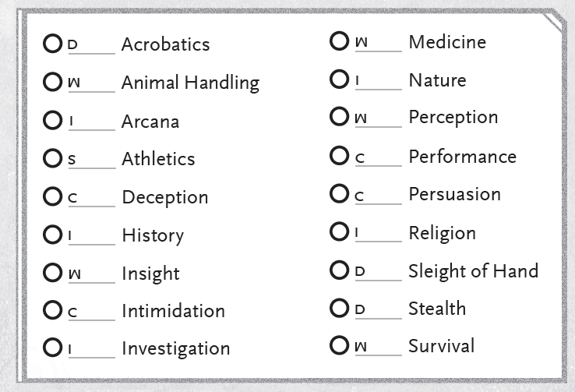The image size is (575, 392).
Task: Toggle the Medicine proficiency circle
Action: [340, 41]
